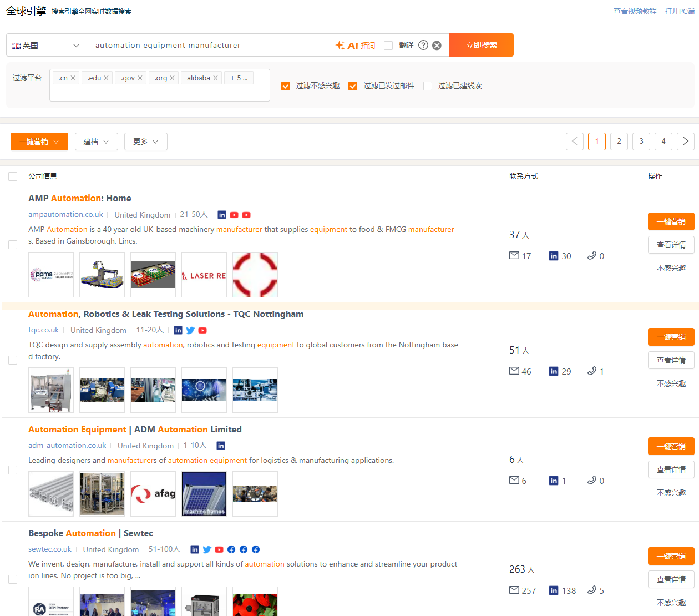Open AMP Automation LinkedIn icon
Viewport: 699px width, 616px height.
pos(222,215)
